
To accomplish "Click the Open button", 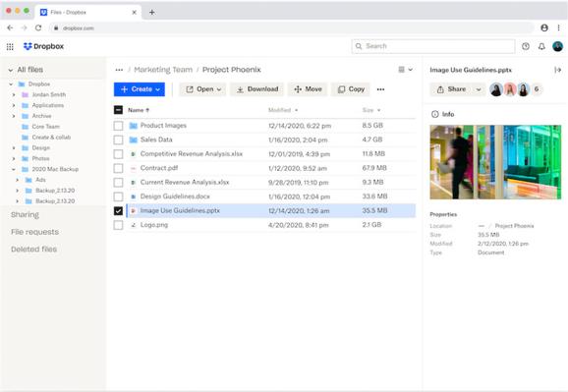I will 202,89.
